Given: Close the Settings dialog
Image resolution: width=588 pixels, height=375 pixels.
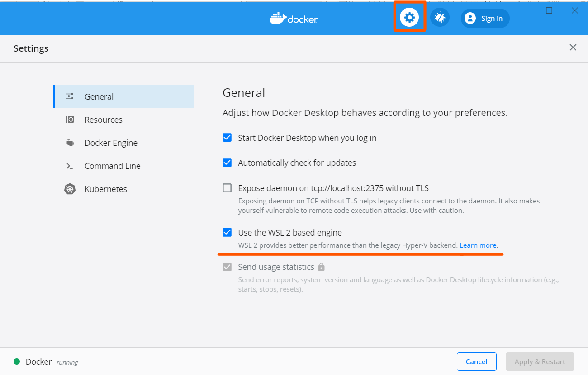Looking at the screenshot, I should (573, 47).
